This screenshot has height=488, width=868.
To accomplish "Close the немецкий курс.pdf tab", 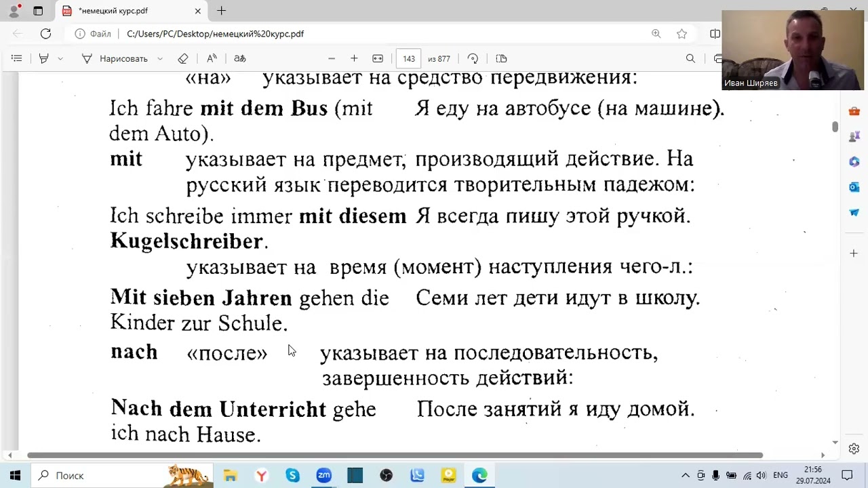I will [x=197, y=11].
